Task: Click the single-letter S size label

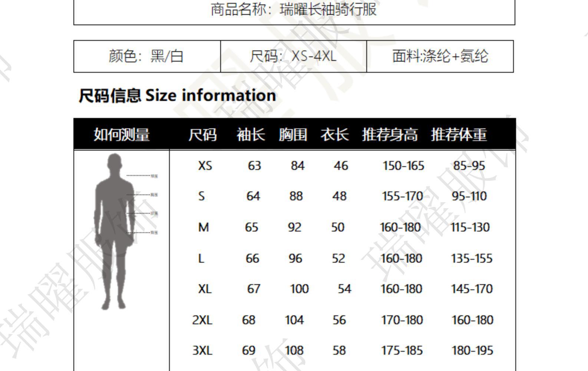Action: 201,196
